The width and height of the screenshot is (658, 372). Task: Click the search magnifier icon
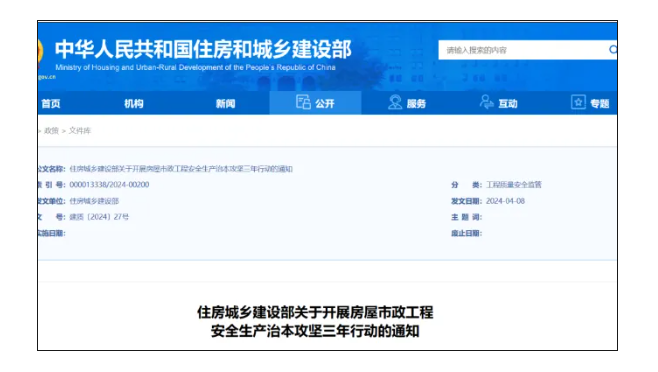point(613,50)
